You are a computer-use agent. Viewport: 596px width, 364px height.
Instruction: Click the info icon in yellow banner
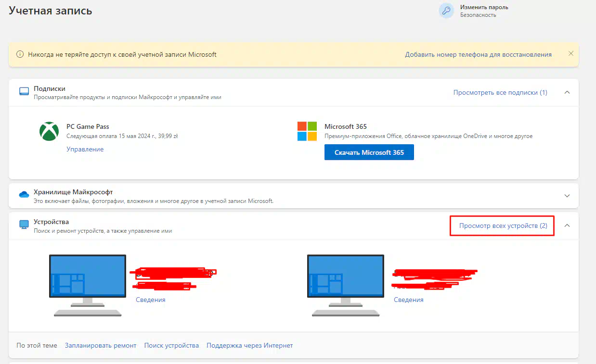(20, 54)
